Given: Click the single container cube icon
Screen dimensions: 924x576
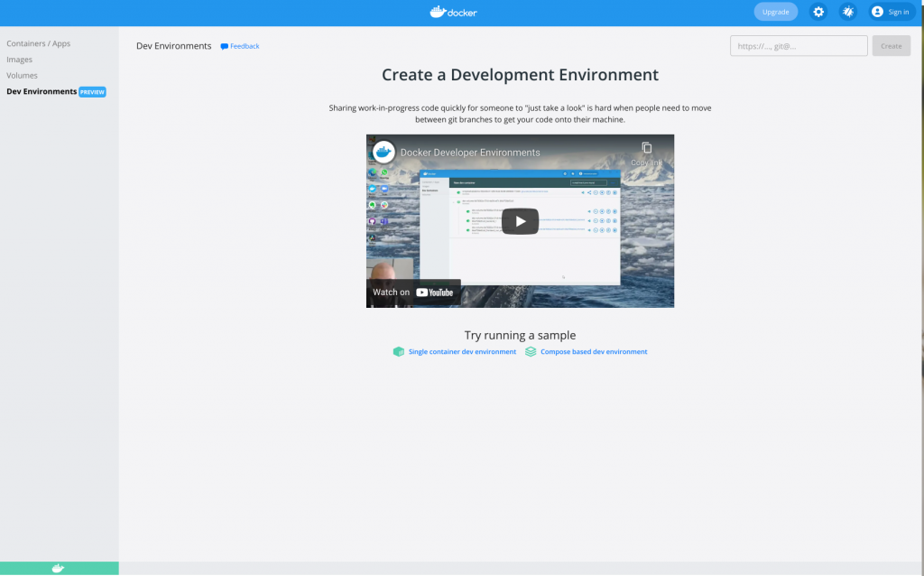Looking at the screenshot, I should click(x=399, y=352).
